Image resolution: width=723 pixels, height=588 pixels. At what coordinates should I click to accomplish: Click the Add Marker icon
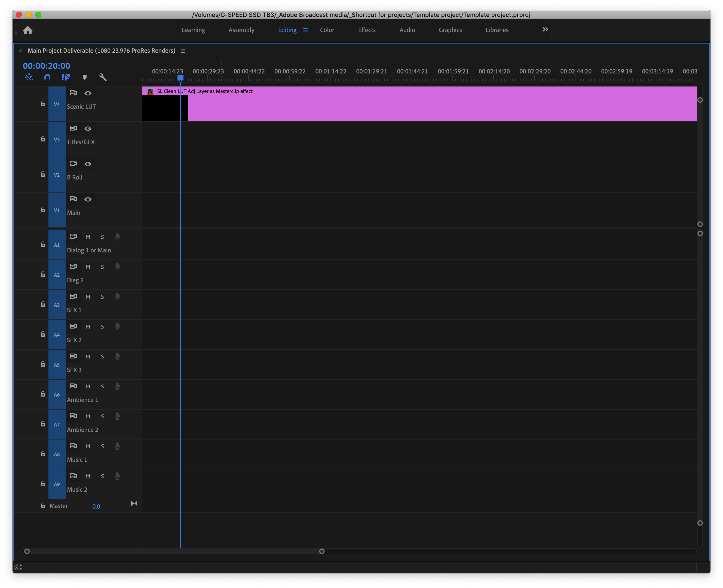click(x=85, y=77)
